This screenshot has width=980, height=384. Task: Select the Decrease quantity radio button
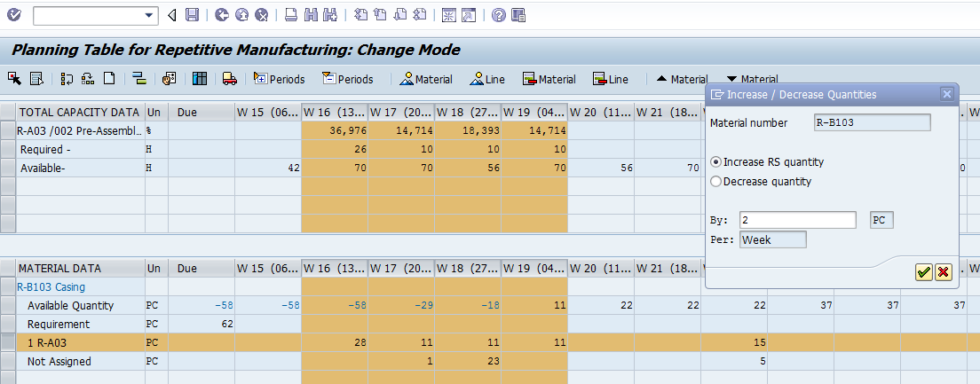[x=715, y=182]
